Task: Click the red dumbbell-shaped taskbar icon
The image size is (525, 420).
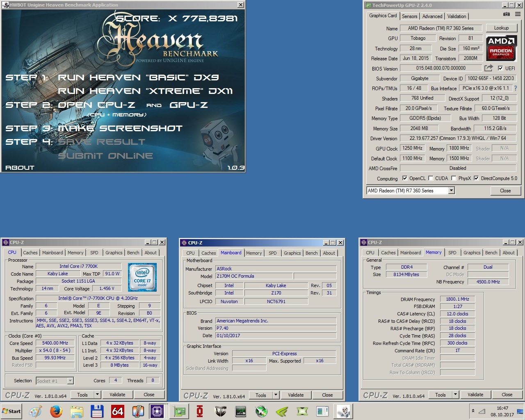Action: coord(200,411)
